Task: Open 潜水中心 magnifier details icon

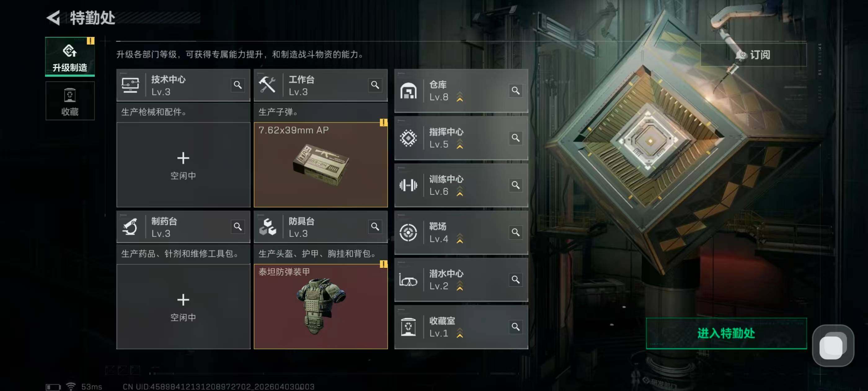Action: click(516, 280)
